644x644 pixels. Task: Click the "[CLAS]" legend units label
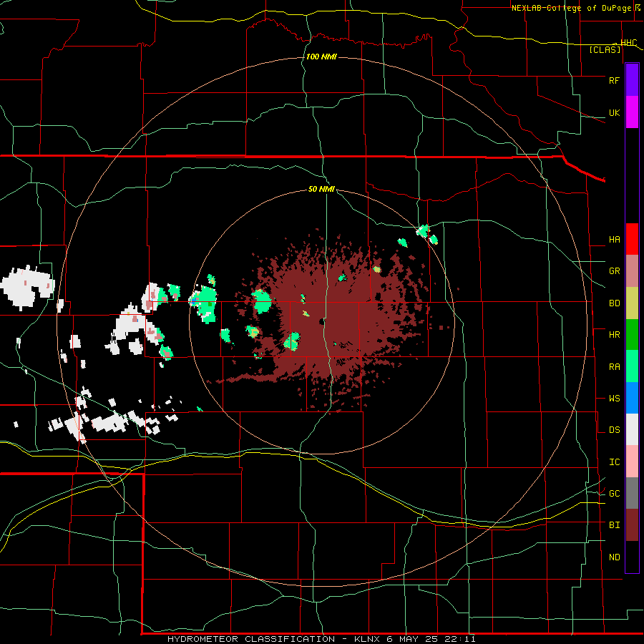(x=605, y=50)
